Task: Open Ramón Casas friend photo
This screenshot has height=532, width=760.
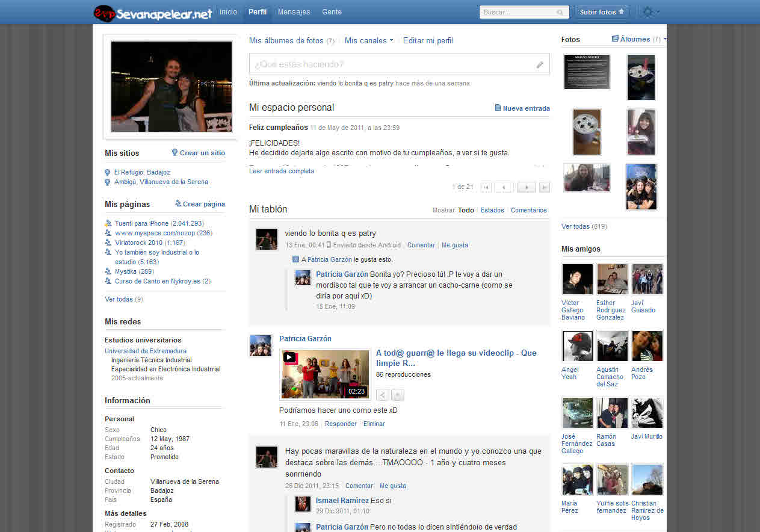Action: click(613, 413)
